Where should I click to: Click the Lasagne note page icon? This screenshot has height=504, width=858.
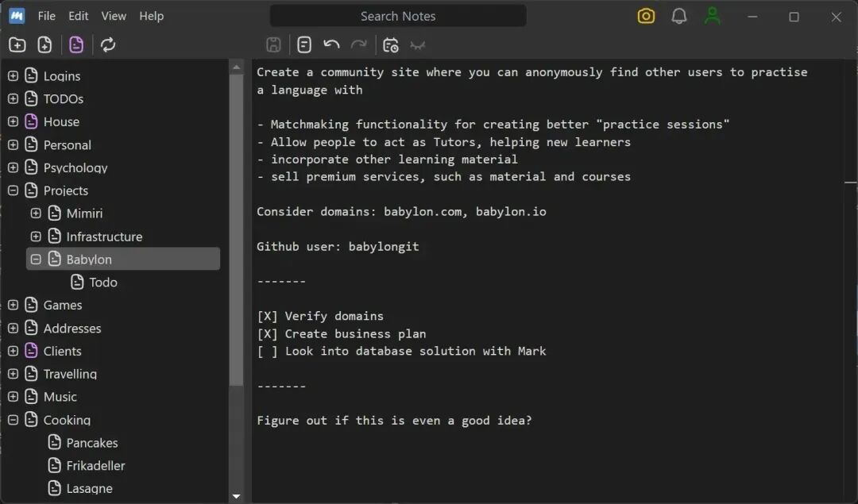pos(55,488)
